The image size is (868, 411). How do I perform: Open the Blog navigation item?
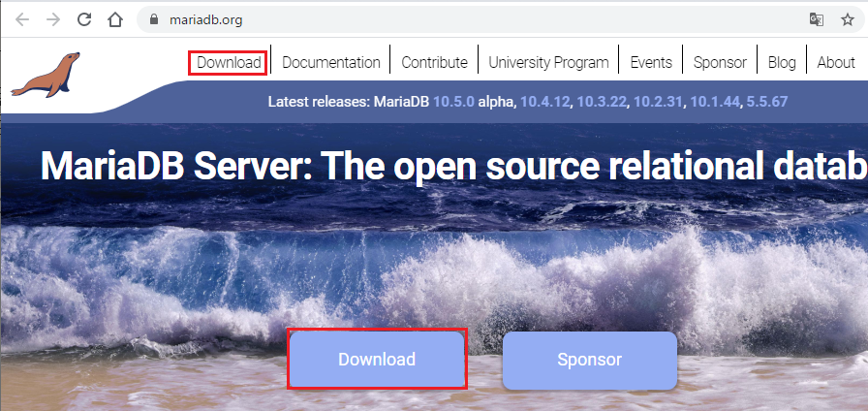coord(781,62)
